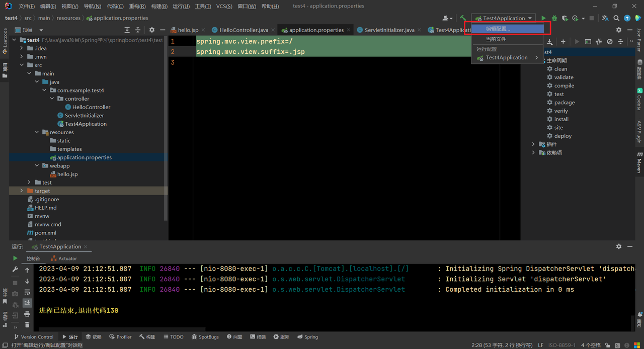Open Project panel settings gear
The width and height of the screenshot is (644, 349).
[152, 30]
